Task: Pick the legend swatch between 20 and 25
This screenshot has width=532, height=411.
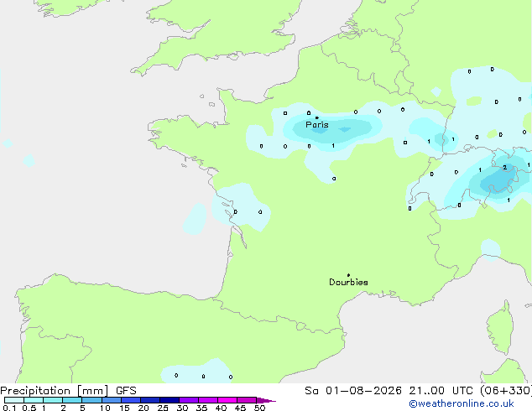Action: coord(150,400)
